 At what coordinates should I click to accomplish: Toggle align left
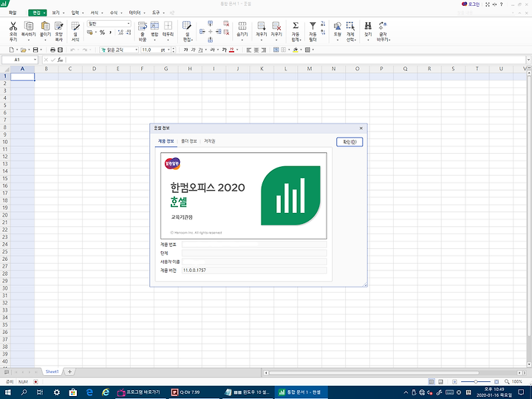click(x=249, y=50)
